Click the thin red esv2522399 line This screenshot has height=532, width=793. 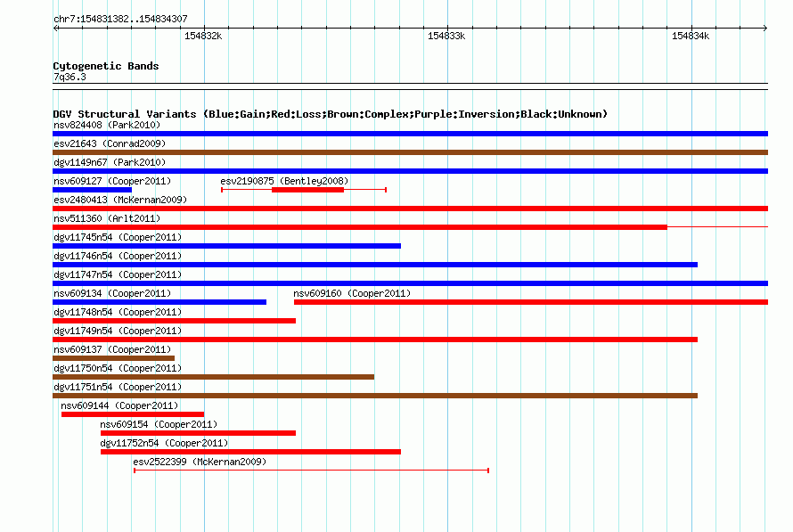311,471
